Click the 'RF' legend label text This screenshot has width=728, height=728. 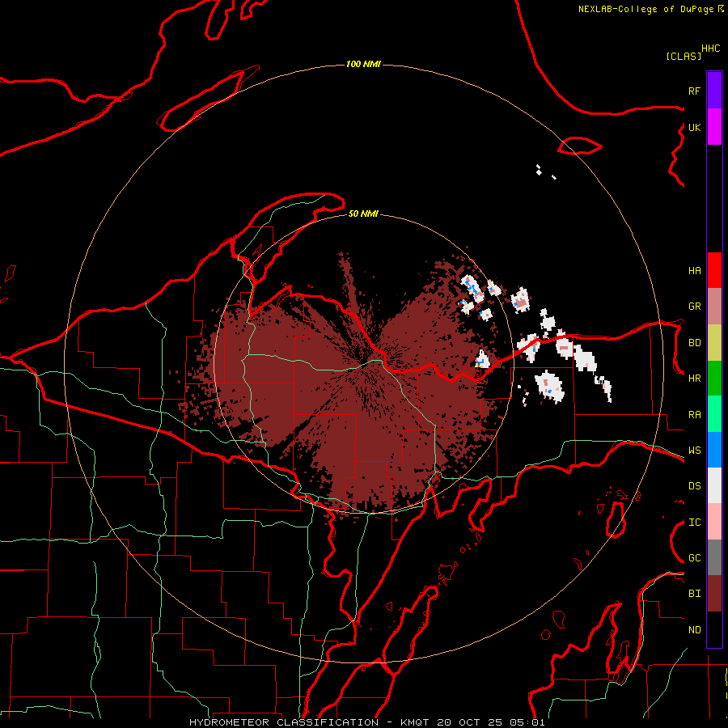694,91
